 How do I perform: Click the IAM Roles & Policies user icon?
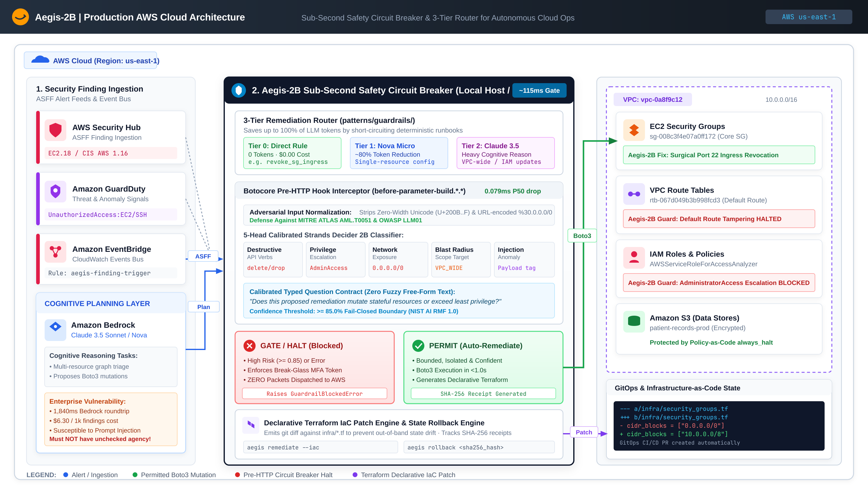pos(634,258)
